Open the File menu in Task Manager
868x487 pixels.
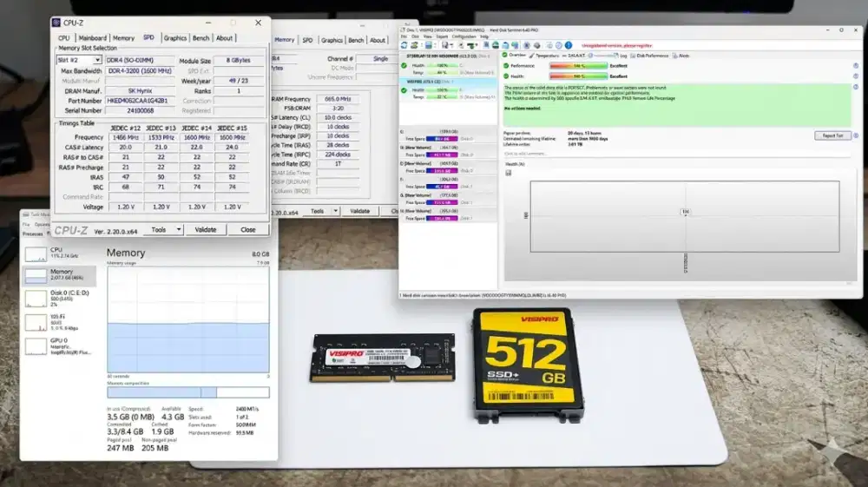(26, 225)
